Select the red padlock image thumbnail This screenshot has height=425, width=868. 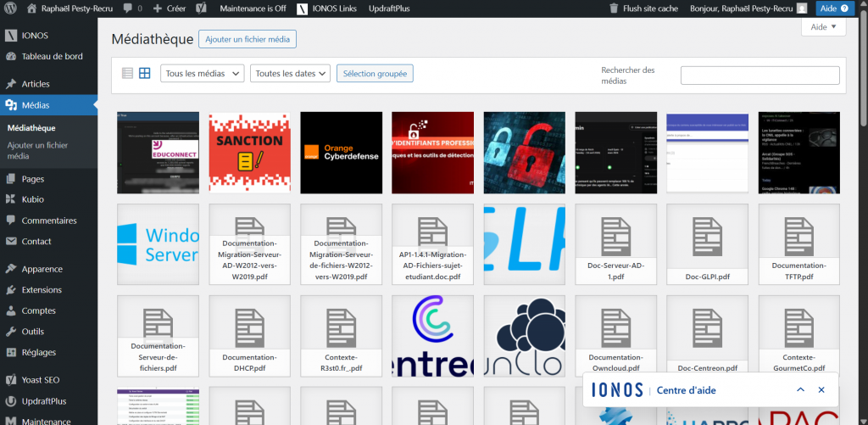(x=524, y=153)
